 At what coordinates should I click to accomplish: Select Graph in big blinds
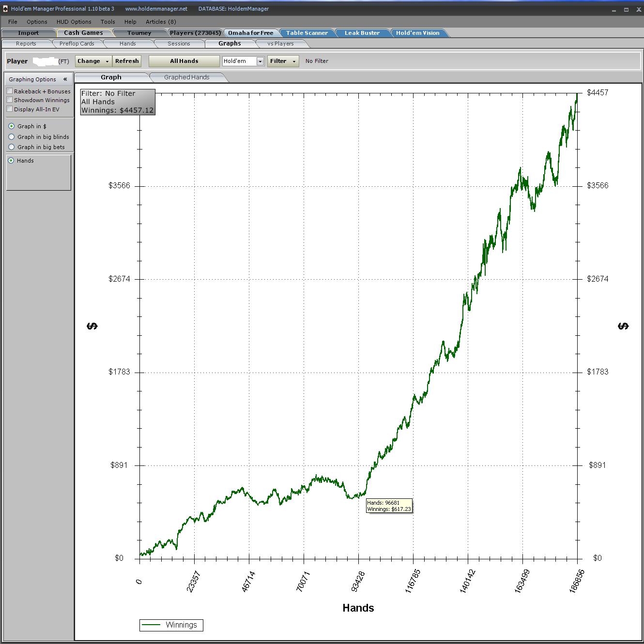coord(12,137)
